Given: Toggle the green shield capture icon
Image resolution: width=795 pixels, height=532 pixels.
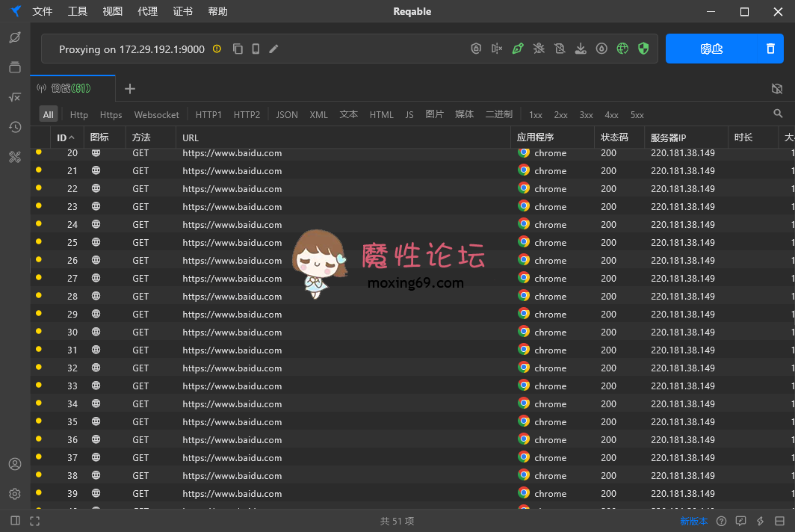Looking at the screenshot, I should pyautogui.click(x=643, y=48).
